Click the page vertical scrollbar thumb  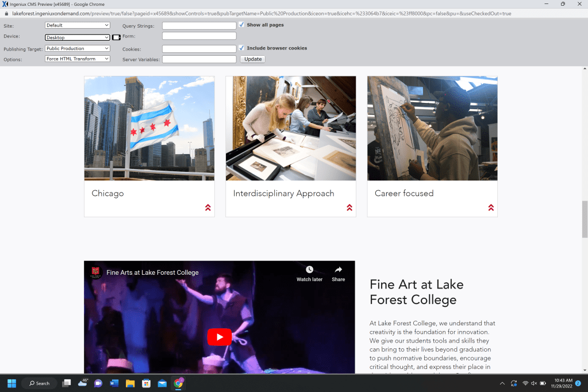(x=585, y=219)
